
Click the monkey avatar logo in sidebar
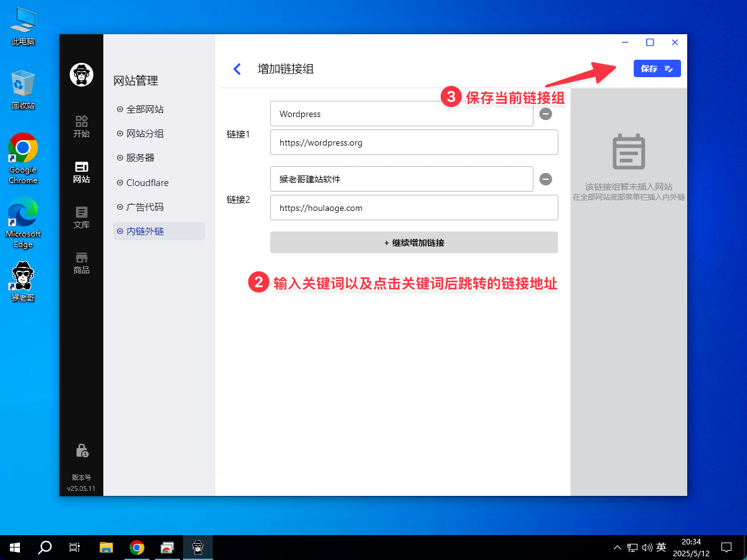[x=81, y=75]
